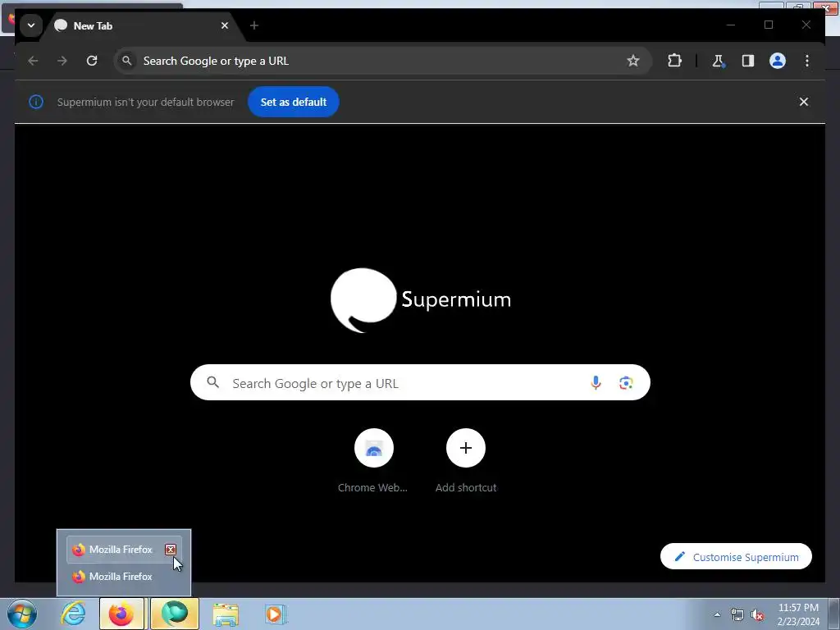The image size is (840, 630).
Task: Bookmark this tab with star icon
Action: click(x=632, y=61)
